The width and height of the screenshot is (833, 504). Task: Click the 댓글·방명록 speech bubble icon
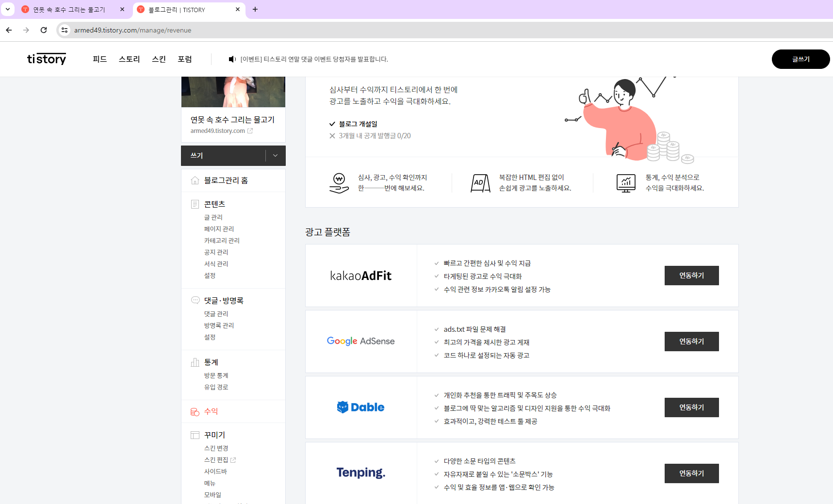195,300
